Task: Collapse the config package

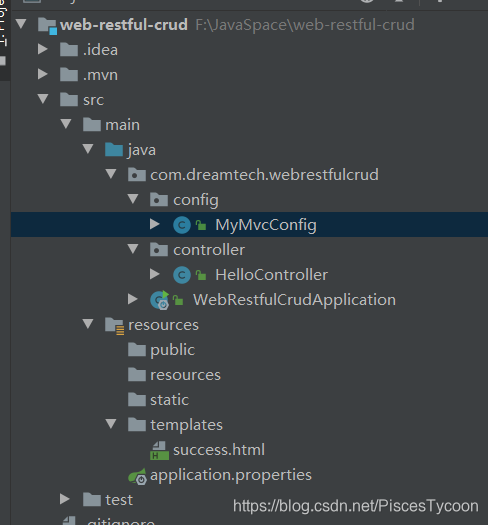Action: tap(133, 199)
